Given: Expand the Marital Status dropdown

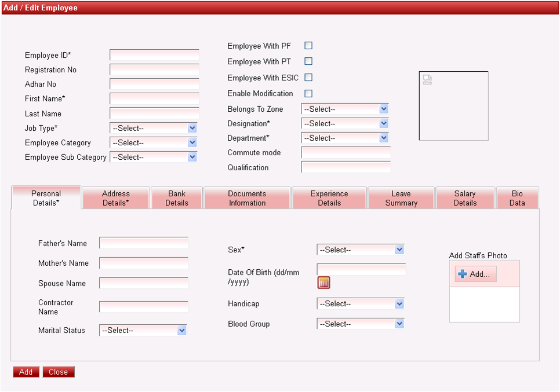Looking at the screenshot, I should (143, 330).
